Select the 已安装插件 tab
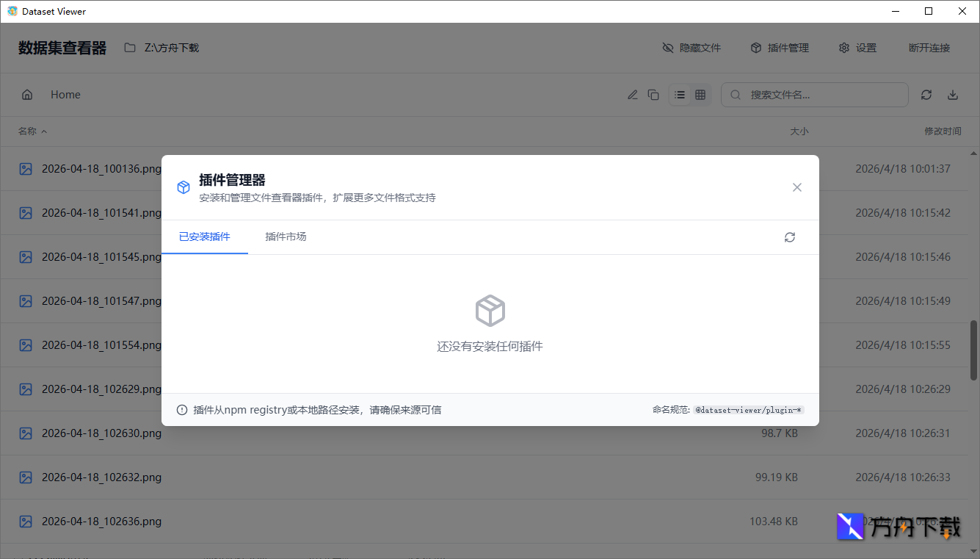The width and height of the screenshot is (980, 559). click(204, 237)
